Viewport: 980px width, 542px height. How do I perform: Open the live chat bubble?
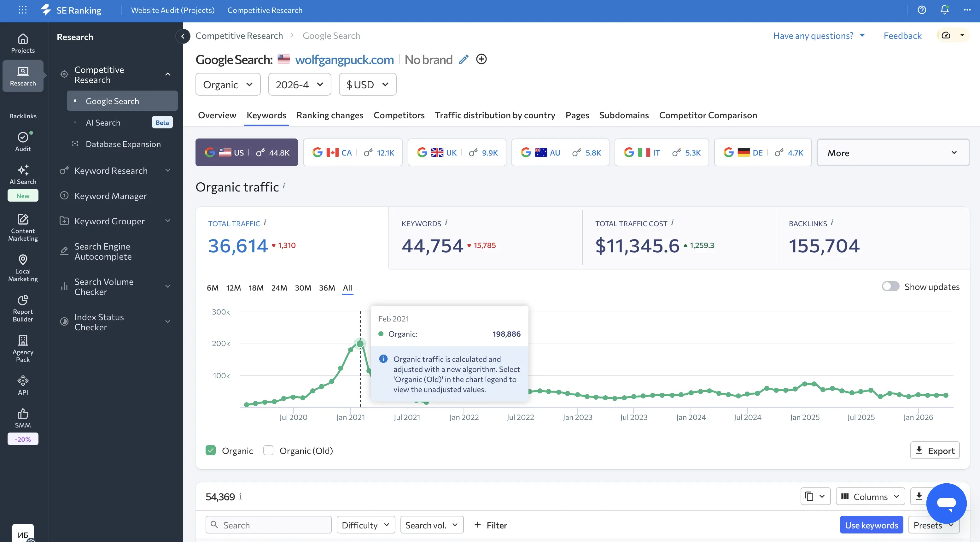(946, 503)
